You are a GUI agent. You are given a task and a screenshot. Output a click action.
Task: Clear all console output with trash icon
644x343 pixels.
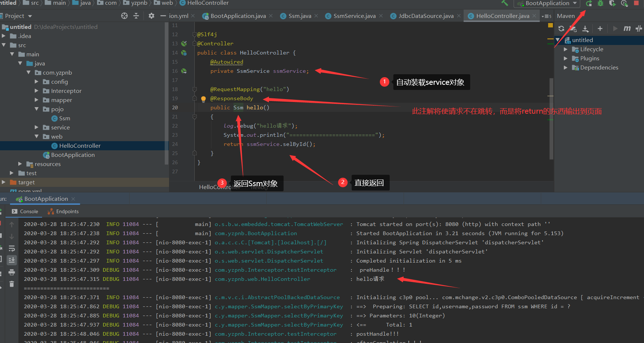12,284
